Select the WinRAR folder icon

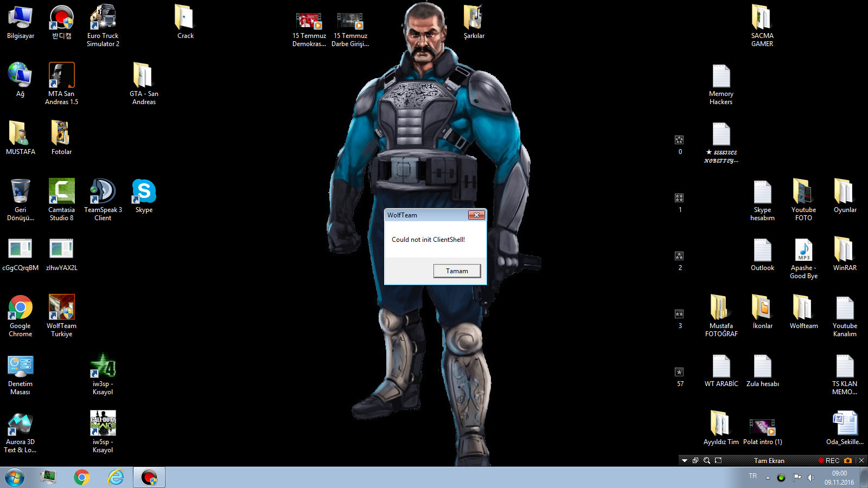[845, 254]
